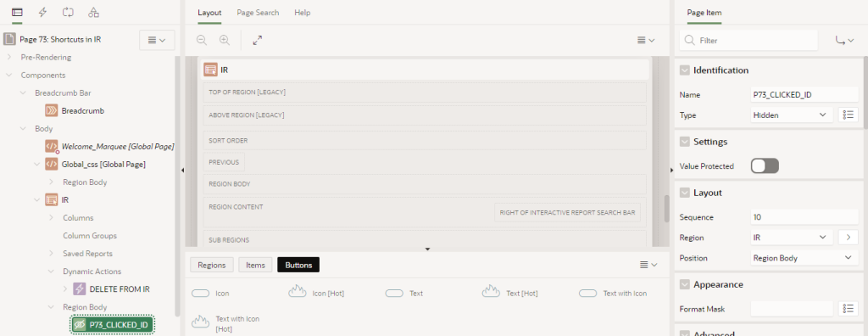
Task: Select the Regions gallery button
Action: click(x=212, y=265)
